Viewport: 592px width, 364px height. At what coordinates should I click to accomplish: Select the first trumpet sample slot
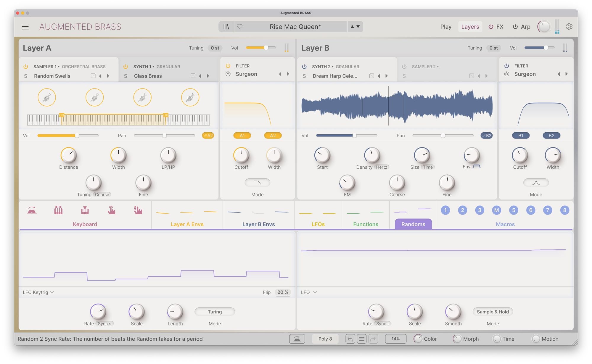(47, 97)
